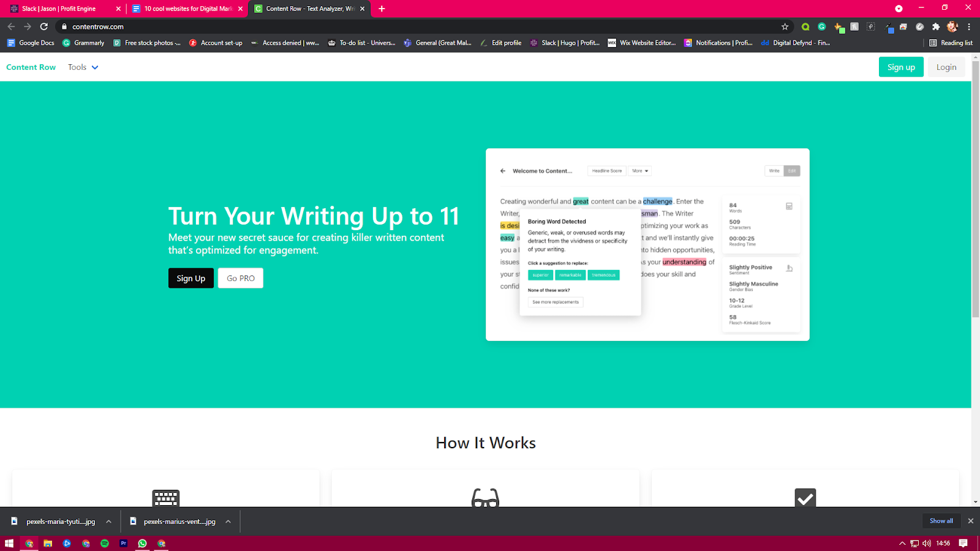980x551 pixels.
Task: Open the orange sparkle extension with green badge
Action: [839, 27]
